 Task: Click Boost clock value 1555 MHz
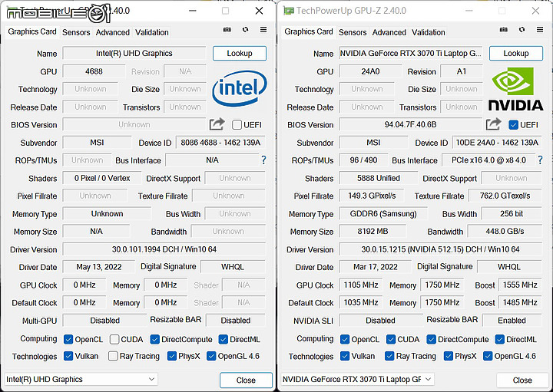click(520, 285)
